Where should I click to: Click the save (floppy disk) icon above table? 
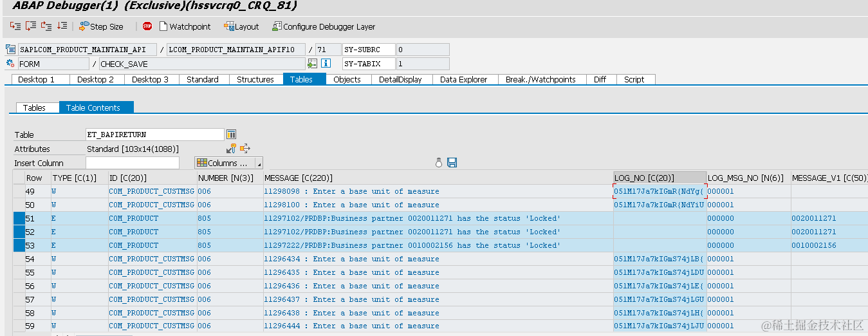[x=452, y=163]
